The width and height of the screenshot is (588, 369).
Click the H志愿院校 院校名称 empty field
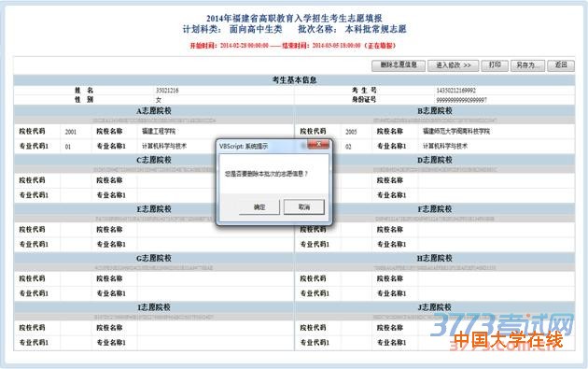497,278
